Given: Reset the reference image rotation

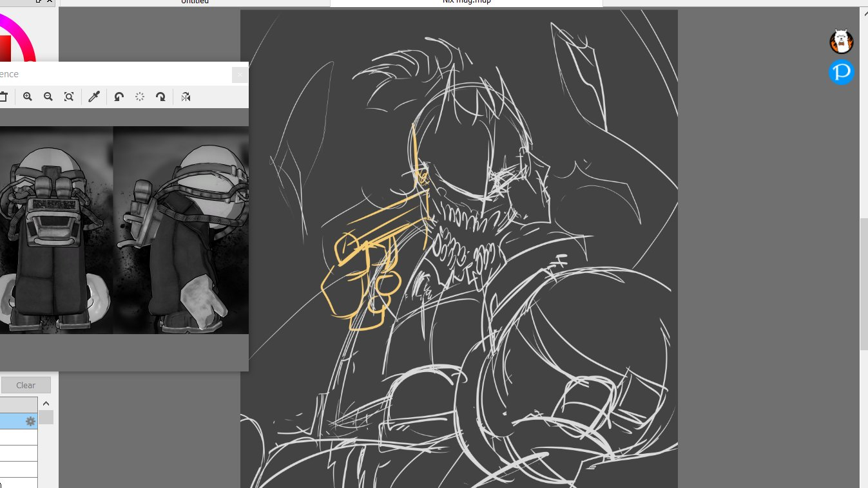Looking at the screenshot, I should (140, 97).
